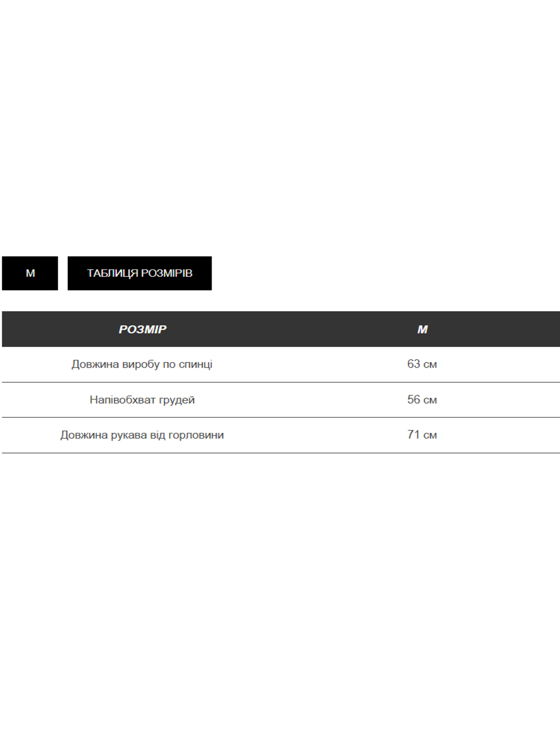Click the 'см' unit beside 63
560x747 pixels.
click(x=430, y=364)
